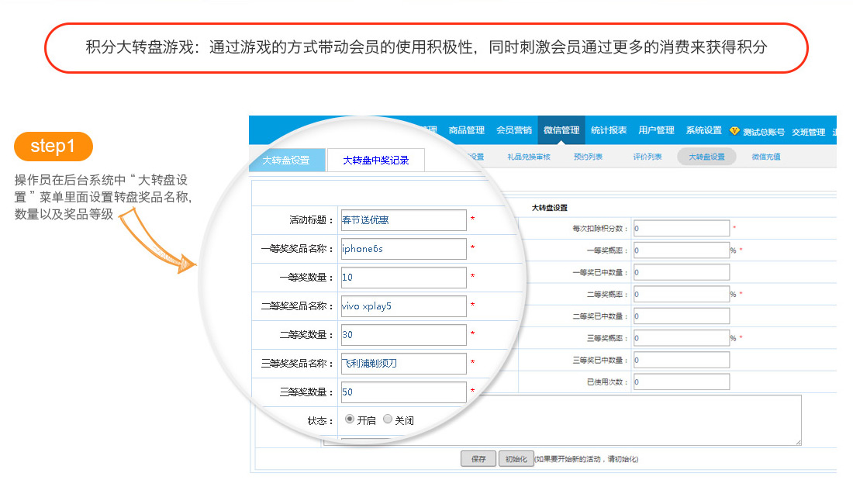Select the 开启 status radio button
The height and width of the screenshot is (504, 853).
point(350,419)
